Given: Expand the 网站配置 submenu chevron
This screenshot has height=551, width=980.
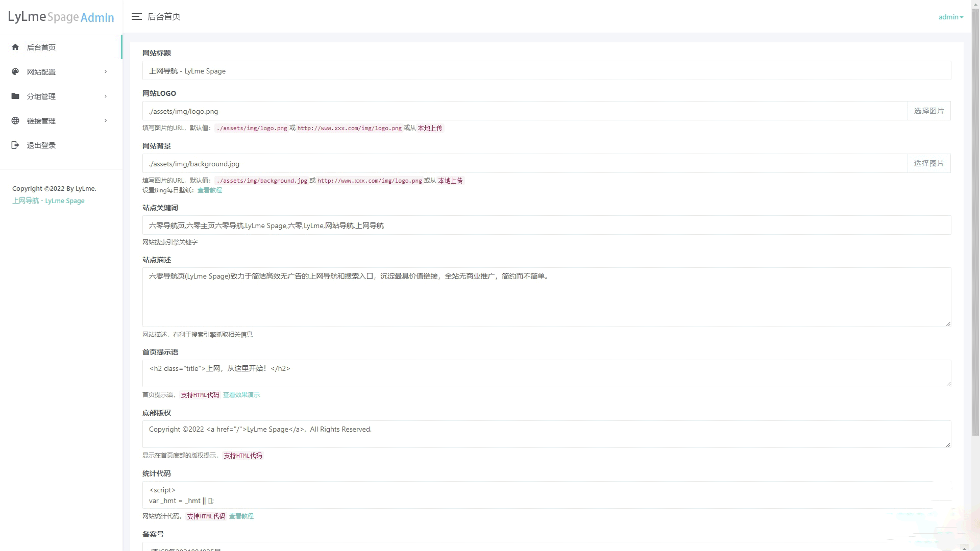Looking at the screenshot, I should coord(106,71).
